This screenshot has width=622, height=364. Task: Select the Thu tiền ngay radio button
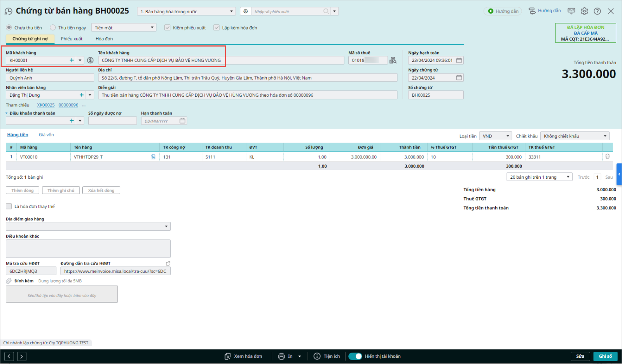53,28
